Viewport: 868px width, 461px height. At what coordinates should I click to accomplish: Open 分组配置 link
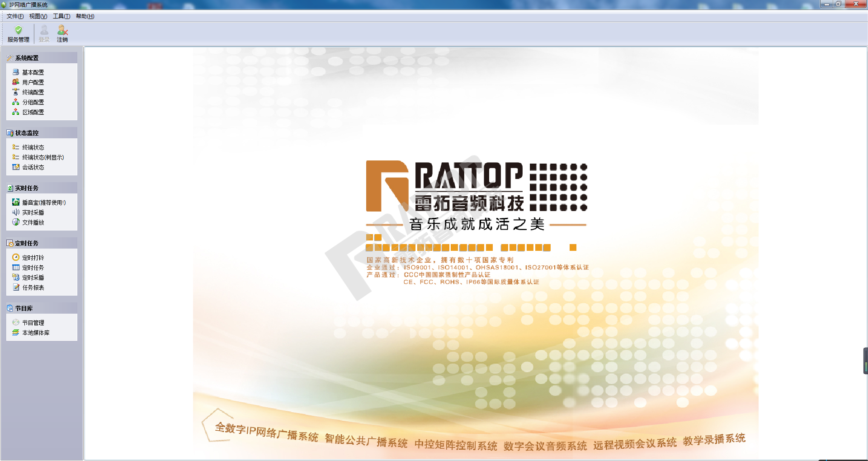tap(33, 102)
